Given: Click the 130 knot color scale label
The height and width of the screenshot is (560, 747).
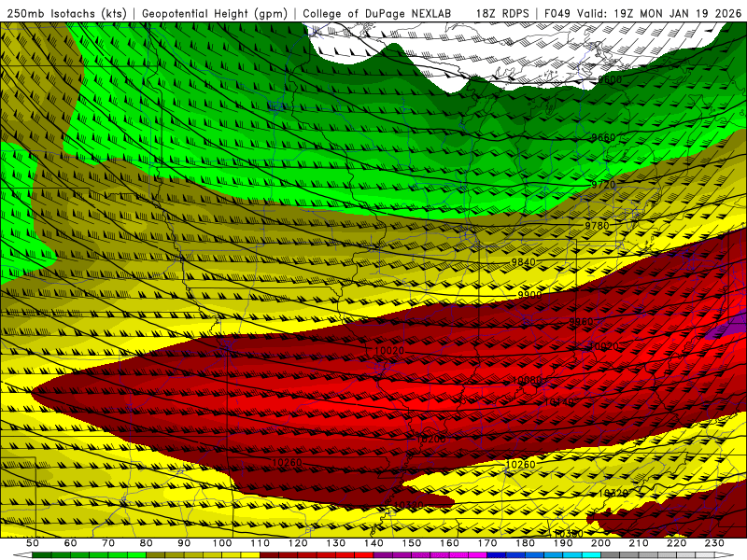Looking at the screenshot, I should click(x=336, y=543).
